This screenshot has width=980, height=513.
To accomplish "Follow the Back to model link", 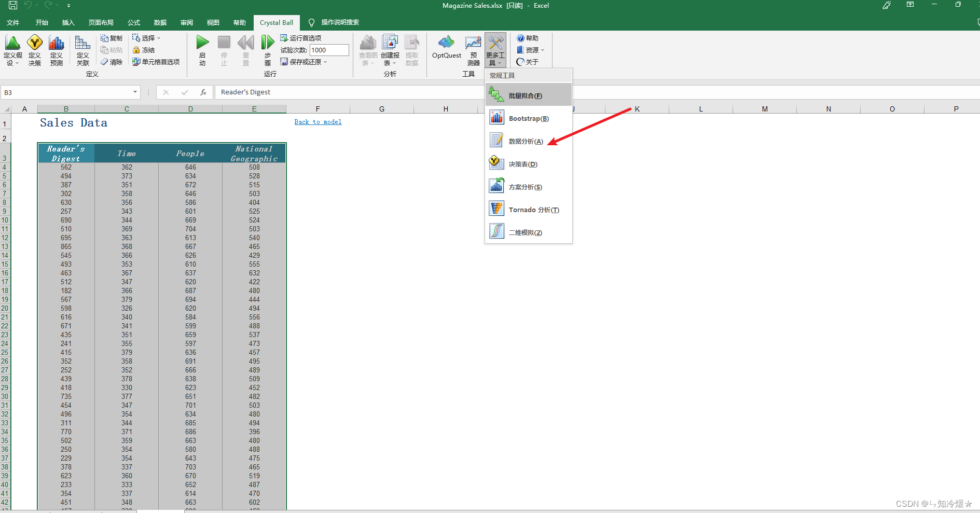I will (x=318, y=122).
